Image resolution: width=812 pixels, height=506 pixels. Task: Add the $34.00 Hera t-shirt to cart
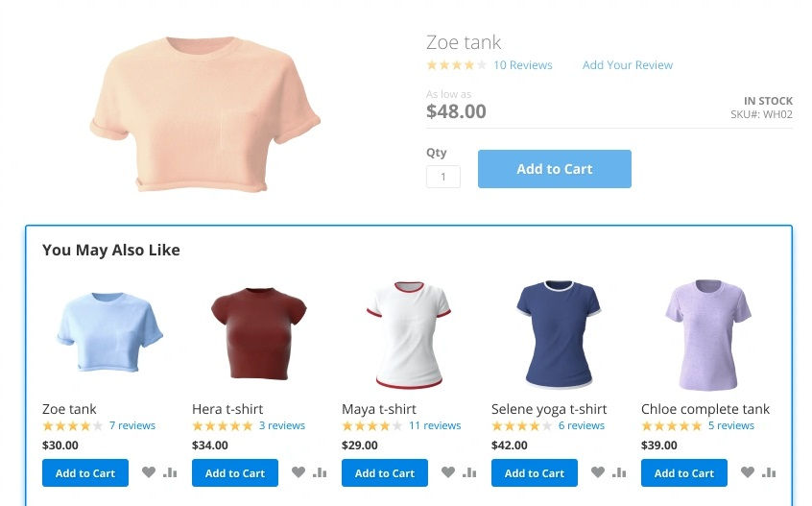[234, 472]
